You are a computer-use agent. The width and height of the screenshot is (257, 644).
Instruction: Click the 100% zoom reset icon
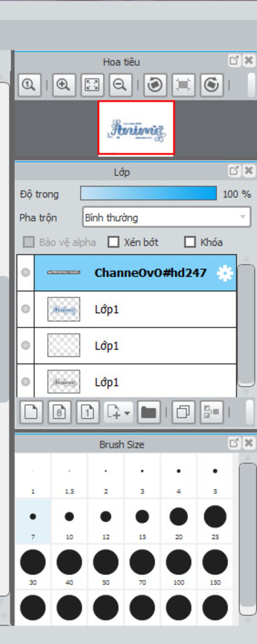[29, 85]
